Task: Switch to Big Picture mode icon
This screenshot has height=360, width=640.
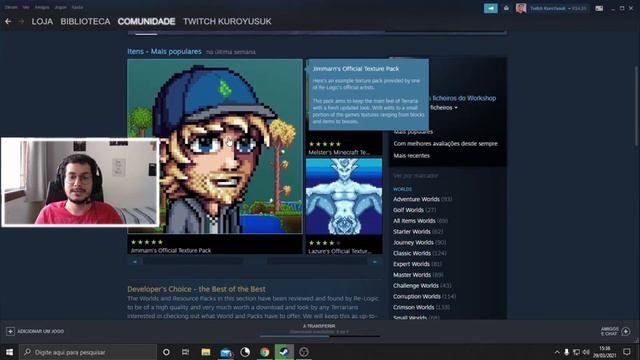Action: [599, 8]
